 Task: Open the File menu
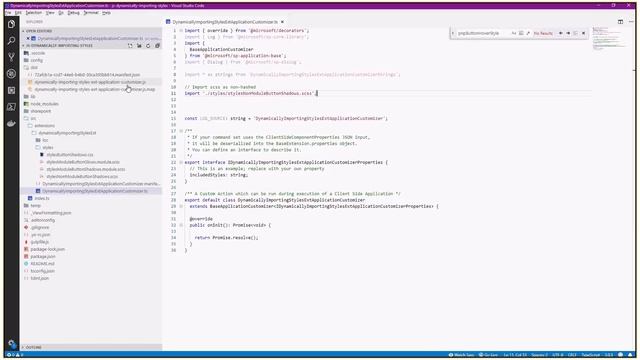pos(8,13)
